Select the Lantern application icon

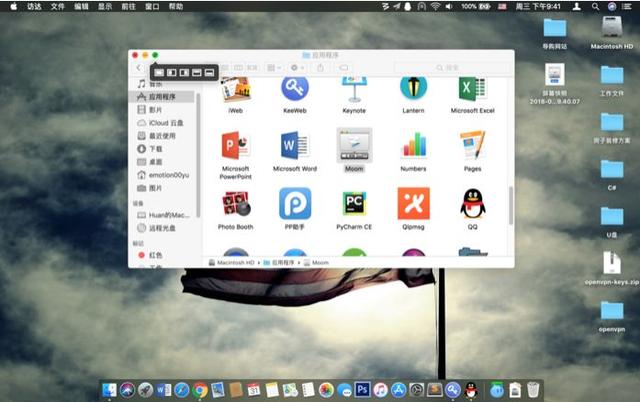click(x=413, y=87)
